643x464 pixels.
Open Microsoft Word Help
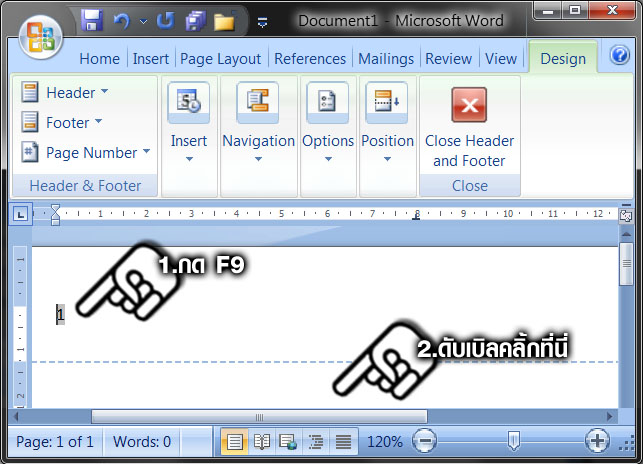pyautogui.click(x=619, y=55)
